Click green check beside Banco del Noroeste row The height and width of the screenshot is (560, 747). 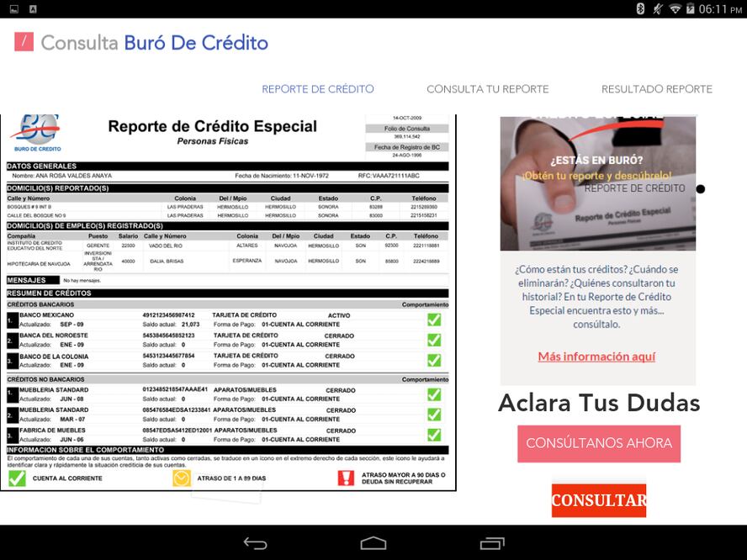tap(434, 340)
